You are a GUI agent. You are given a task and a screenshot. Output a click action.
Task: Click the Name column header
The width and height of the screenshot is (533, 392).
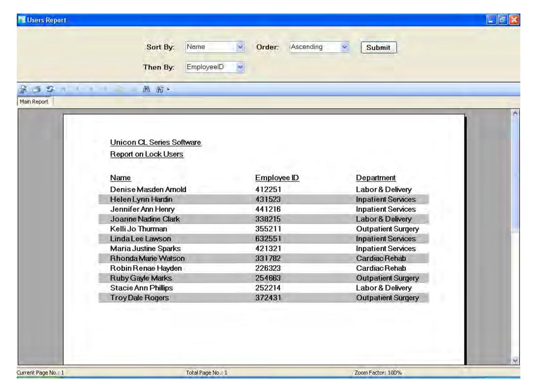(120, 178)
